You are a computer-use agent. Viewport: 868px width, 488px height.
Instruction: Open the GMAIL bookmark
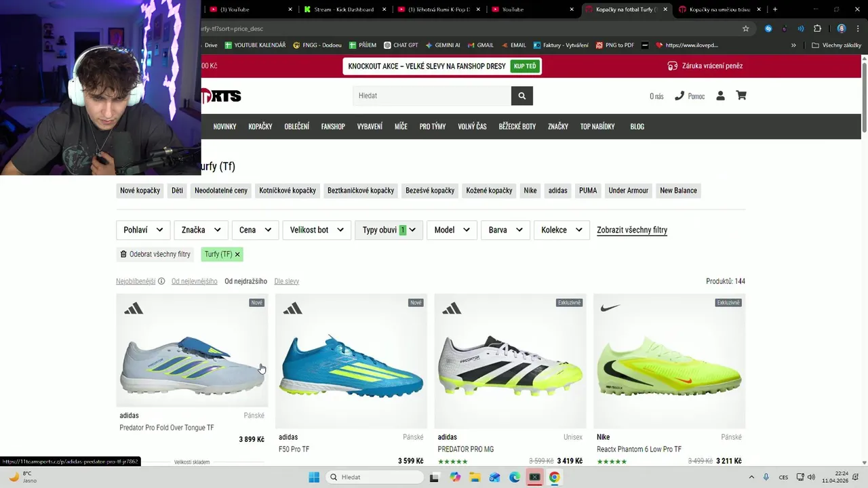[x=480, y=45]
